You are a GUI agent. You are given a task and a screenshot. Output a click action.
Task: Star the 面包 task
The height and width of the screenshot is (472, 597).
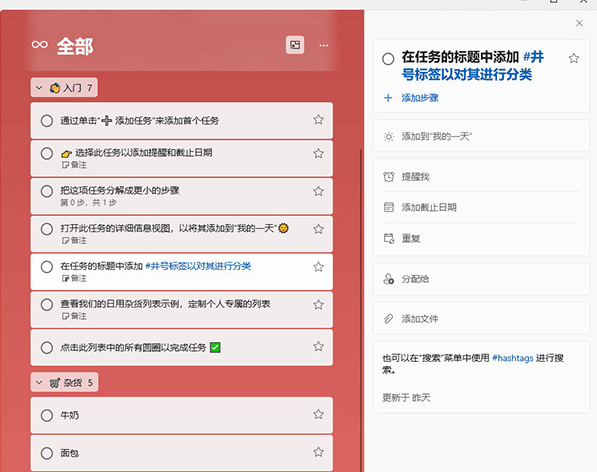point(318,452)
